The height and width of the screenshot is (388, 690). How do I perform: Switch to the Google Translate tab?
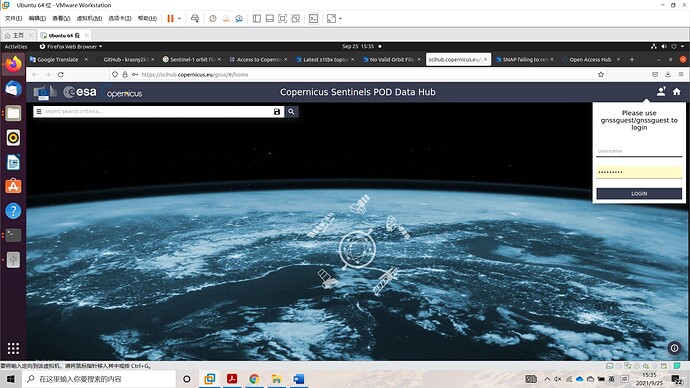58,59
